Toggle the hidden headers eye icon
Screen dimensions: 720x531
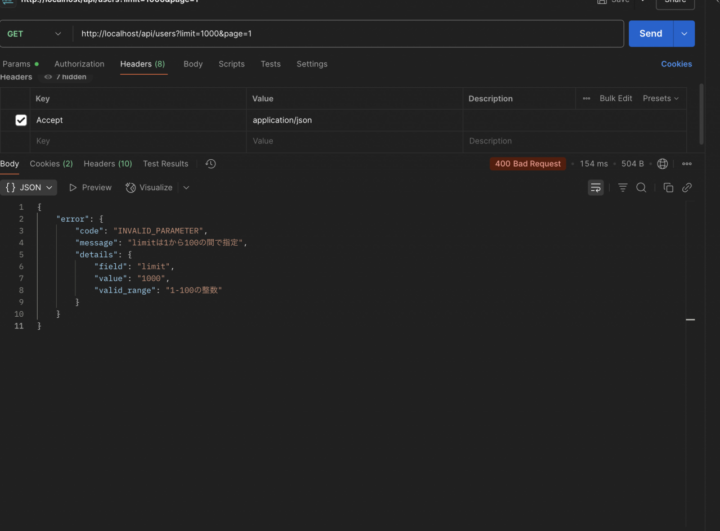pyautogui.click(x=48, y=77)
